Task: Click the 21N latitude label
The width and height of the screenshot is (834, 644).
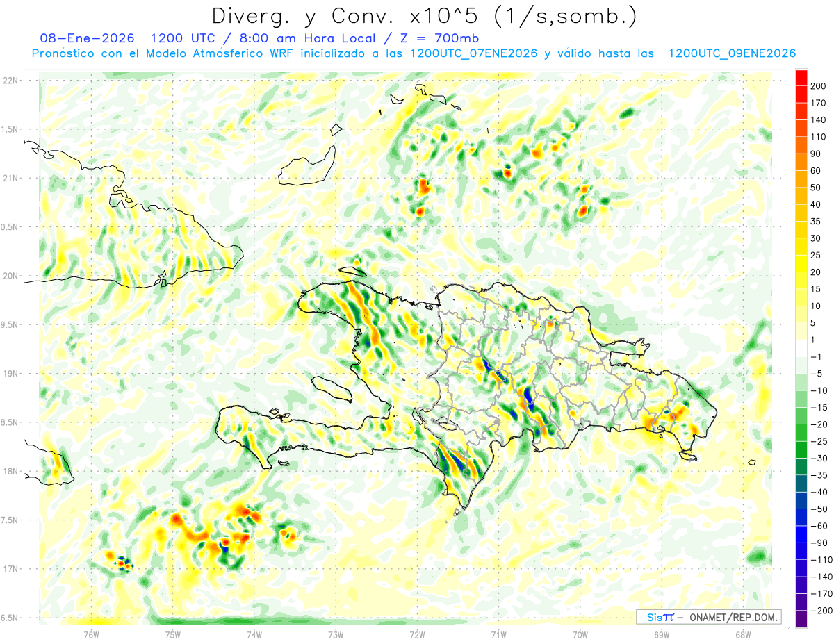Action: (10, 178)
